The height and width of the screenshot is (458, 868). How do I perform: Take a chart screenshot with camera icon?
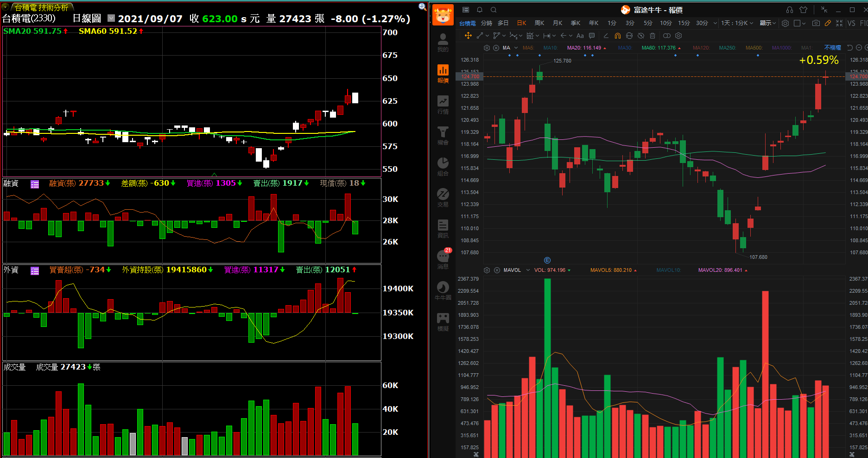[x=816, y=23]
